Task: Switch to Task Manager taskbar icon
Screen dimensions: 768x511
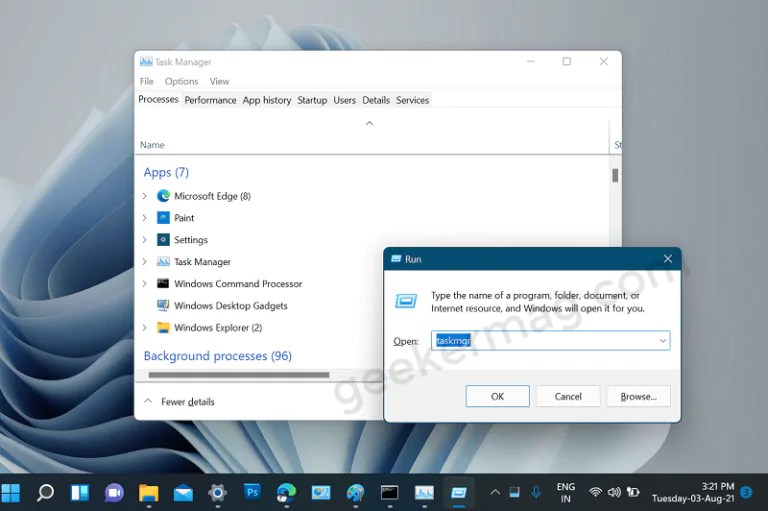Action: pyautogui.click(x=424, y=492)
